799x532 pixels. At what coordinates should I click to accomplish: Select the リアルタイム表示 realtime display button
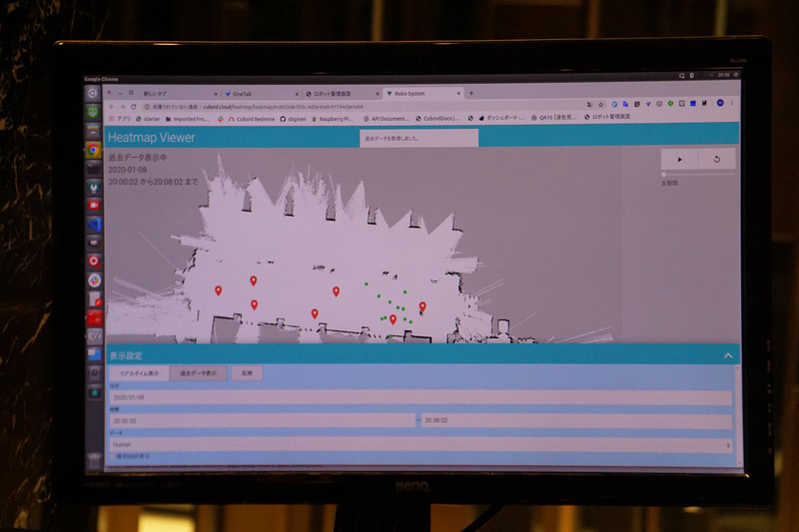coord(139,373)
